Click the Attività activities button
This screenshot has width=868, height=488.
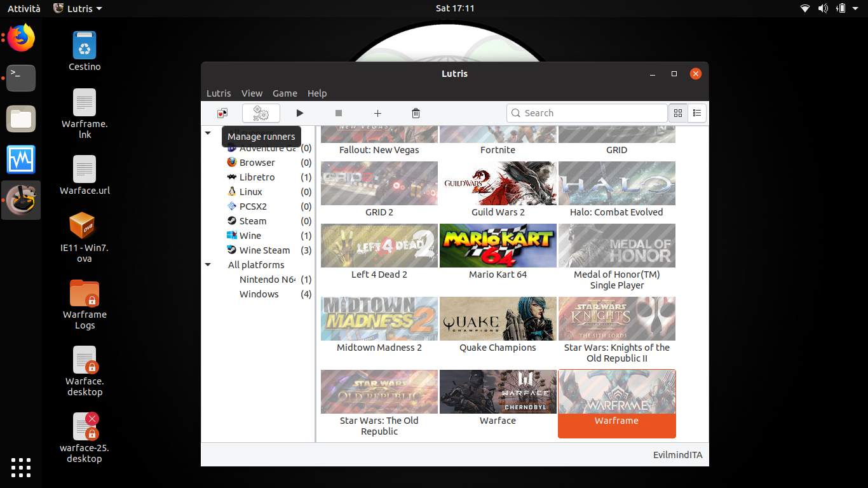(24, 8)
